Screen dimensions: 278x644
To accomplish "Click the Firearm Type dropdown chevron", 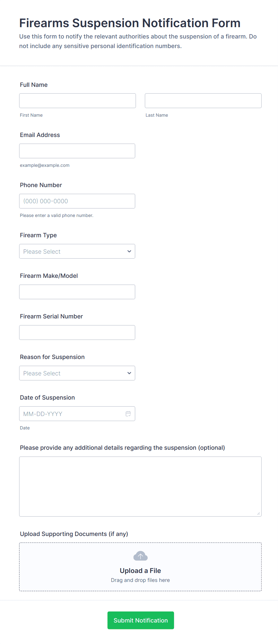I will [x=129, y=251].
